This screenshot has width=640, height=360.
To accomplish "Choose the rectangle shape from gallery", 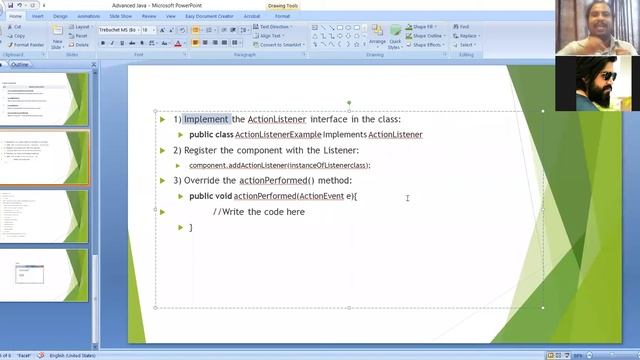I will coord(340,27).
